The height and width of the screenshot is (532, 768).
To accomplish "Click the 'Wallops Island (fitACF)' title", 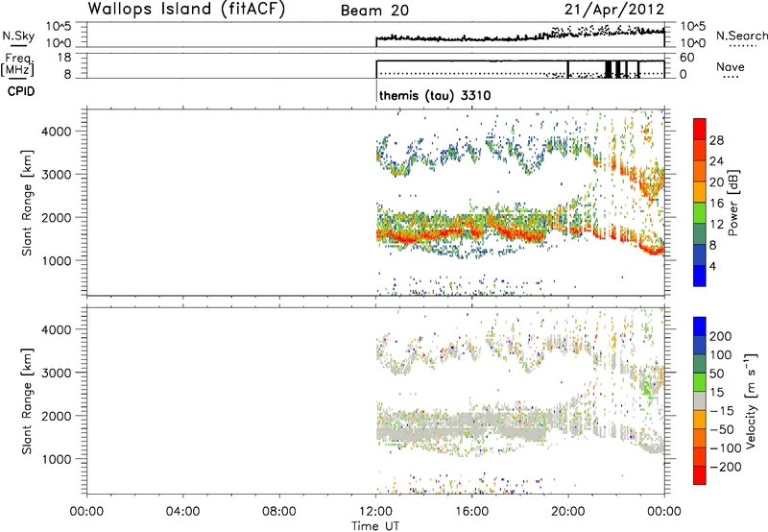I will click(186, 10).
